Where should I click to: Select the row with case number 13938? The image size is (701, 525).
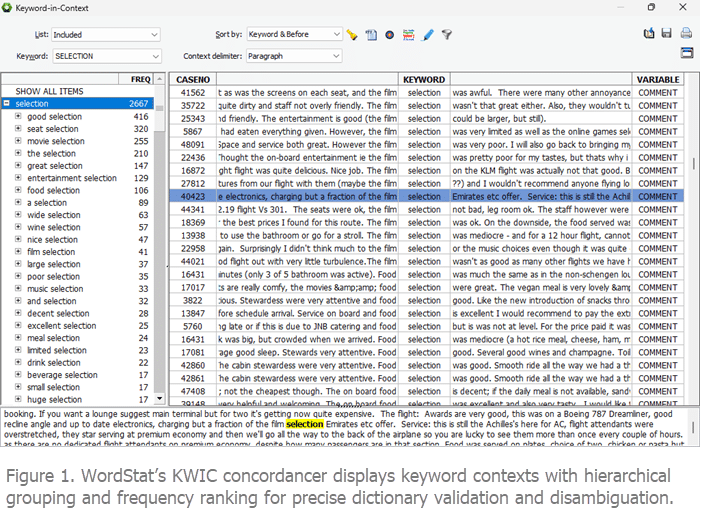[x=427, y=235]
